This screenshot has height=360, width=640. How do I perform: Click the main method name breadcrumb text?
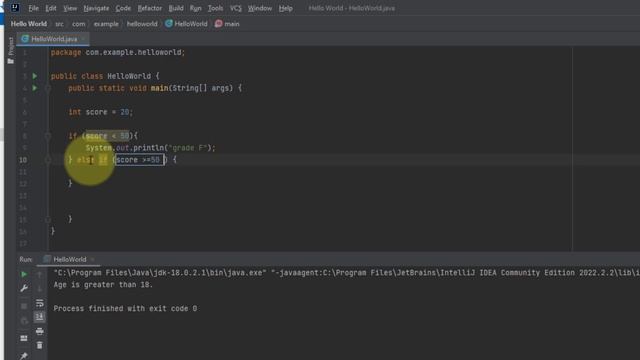pyautogui.click(x=231, y=24)
